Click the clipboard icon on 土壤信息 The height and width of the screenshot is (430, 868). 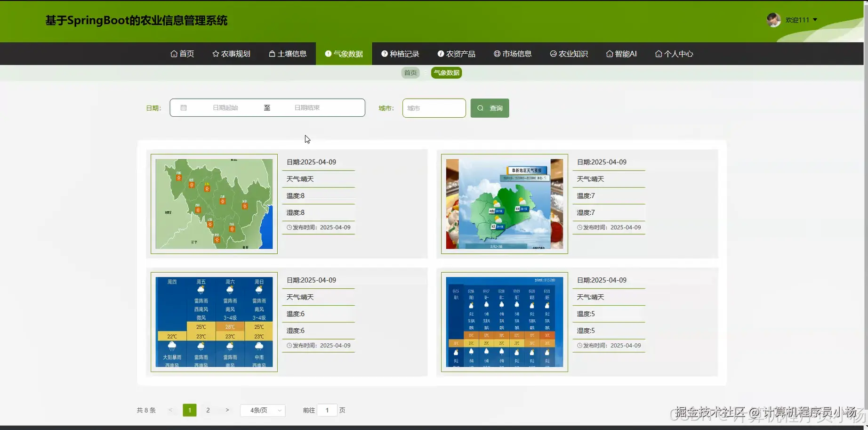[271, 54]
